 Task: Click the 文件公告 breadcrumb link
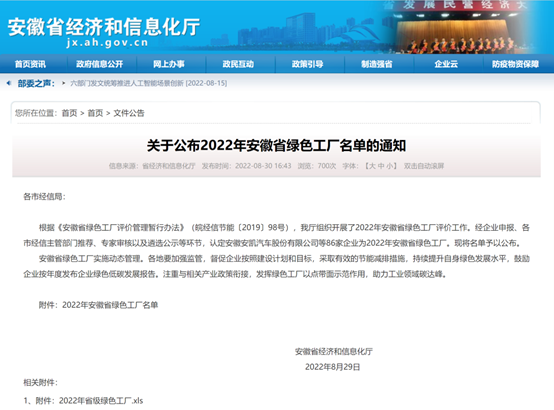click(x=129, y=113)
